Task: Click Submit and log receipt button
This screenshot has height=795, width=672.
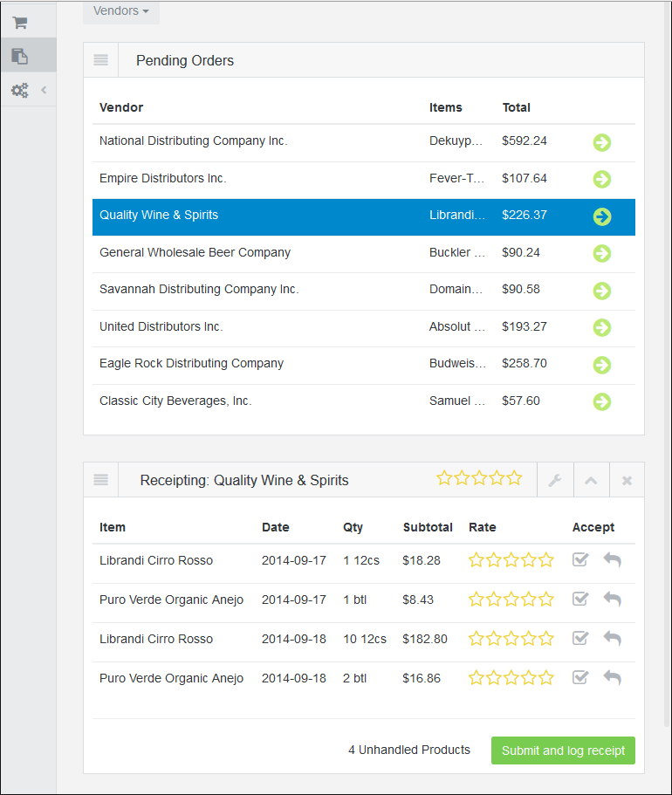Action: pyautogui.click(x=563, y=750)
